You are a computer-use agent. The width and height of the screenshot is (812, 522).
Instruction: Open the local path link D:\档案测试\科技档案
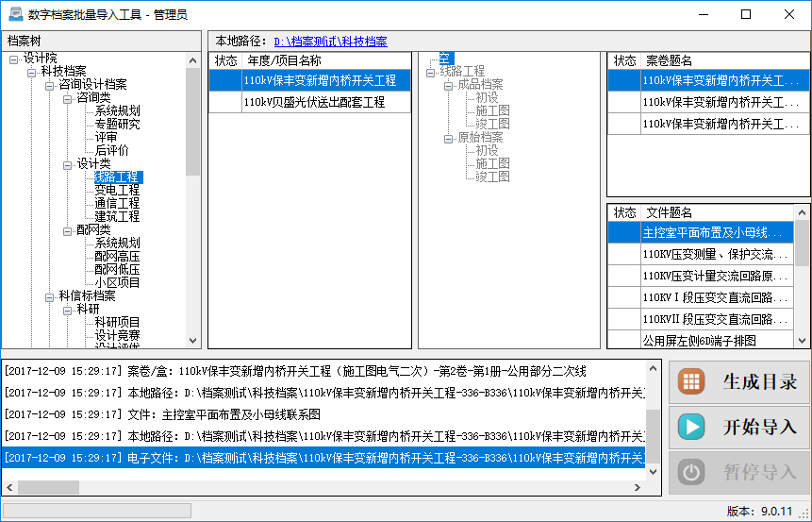[x=330, y=42]
